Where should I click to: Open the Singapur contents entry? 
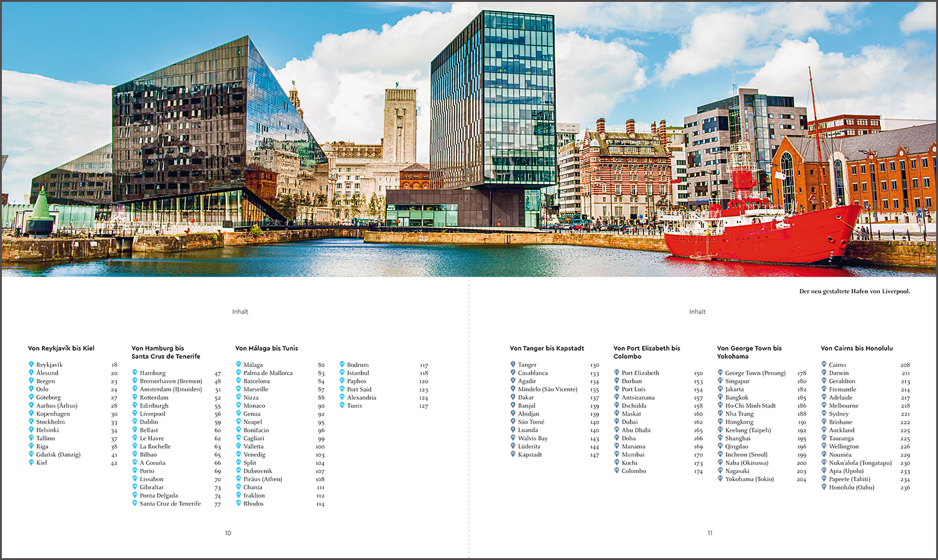pyautogui.click(x=737, y=381)
